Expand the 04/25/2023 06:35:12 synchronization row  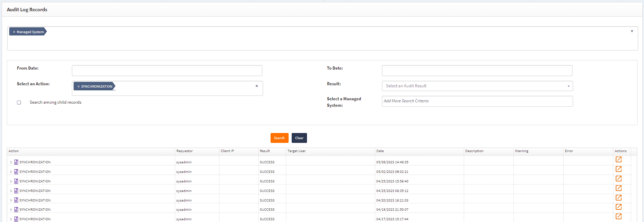11,191
